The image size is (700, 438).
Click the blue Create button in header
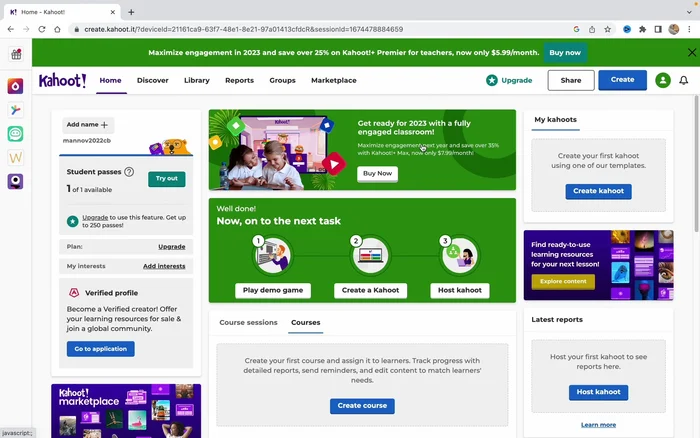click(x=622, y=80)
